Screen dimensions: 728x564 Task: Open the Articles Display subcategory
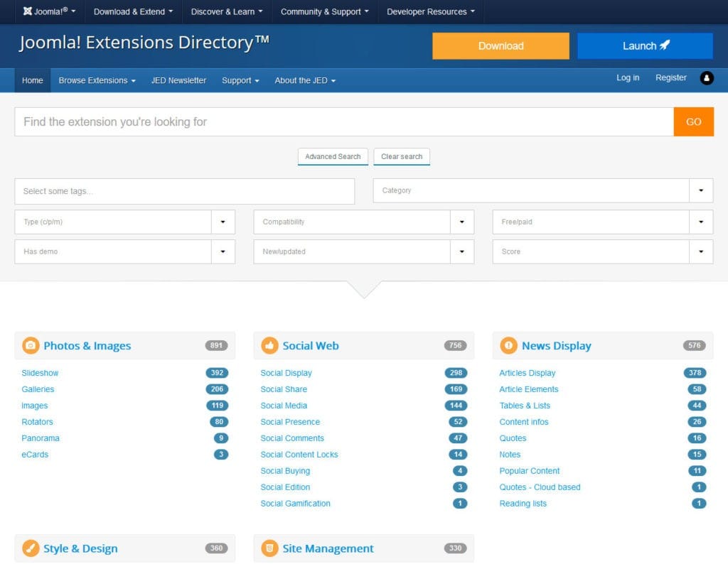(x=527, y=373)
